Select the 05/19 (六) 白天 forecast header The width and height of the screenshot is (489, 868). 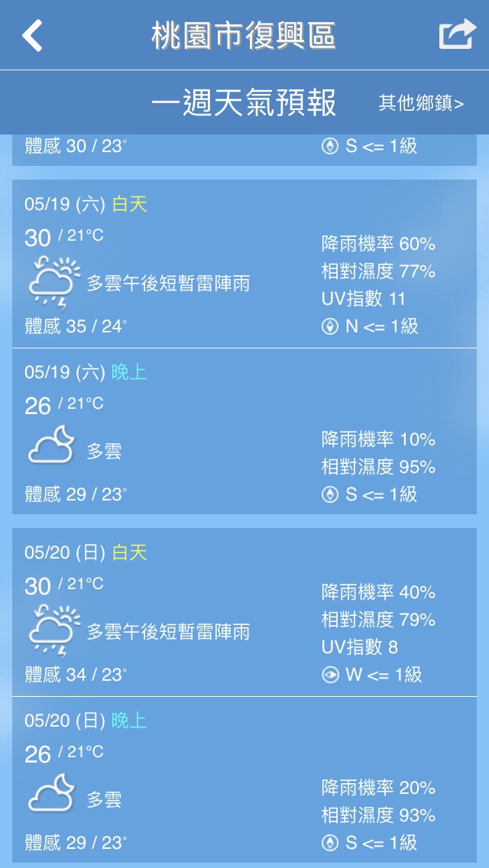[x=86, y=204]
